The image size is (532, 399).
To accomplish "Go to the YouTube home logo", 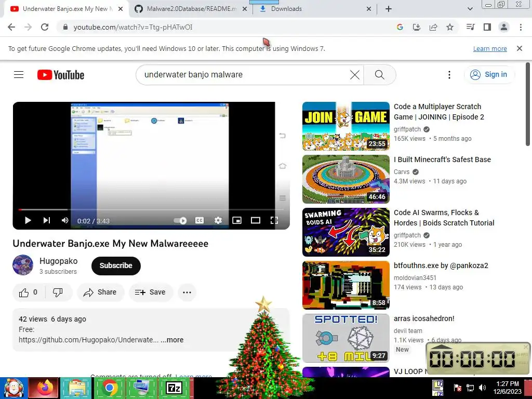I will (61, 75).
